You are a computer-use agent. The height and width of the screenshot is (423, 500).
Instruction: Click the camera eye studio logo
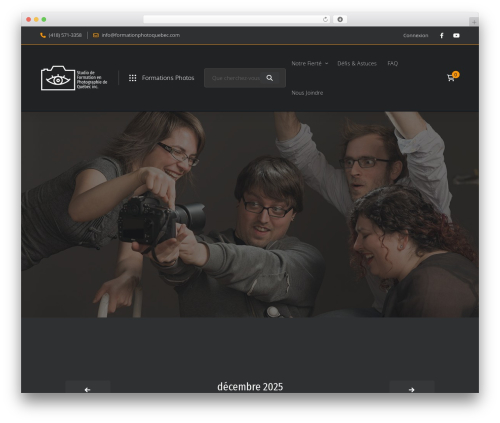coord(74,78)
